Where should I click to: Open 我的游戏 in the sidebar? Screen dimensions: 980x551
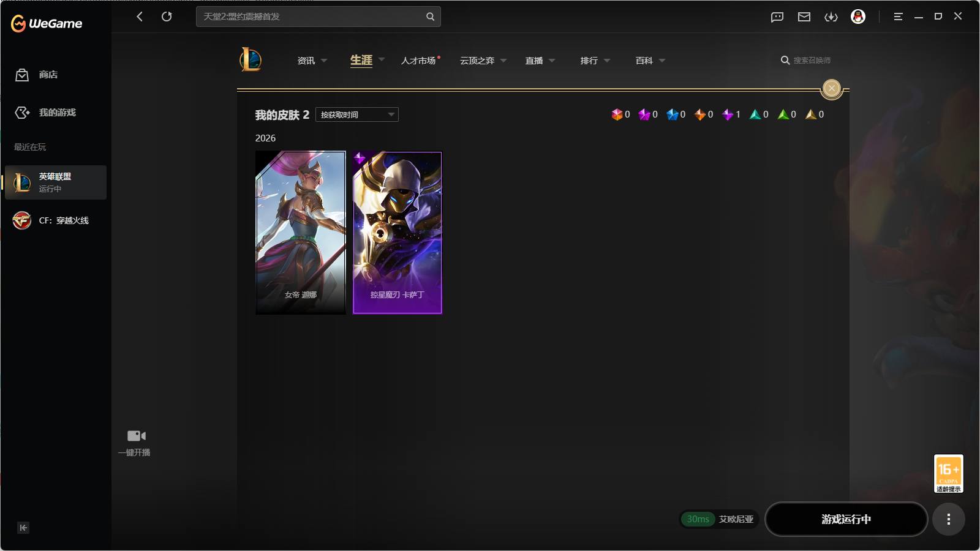[46, 113]
